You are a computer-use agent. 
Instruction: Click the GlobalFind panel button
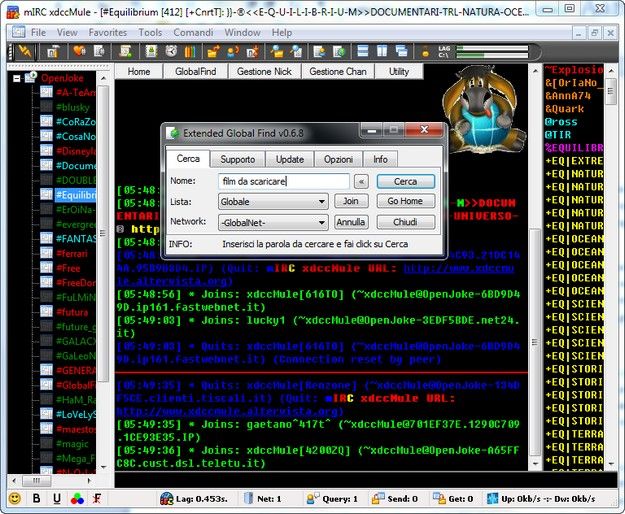point(195,72)
